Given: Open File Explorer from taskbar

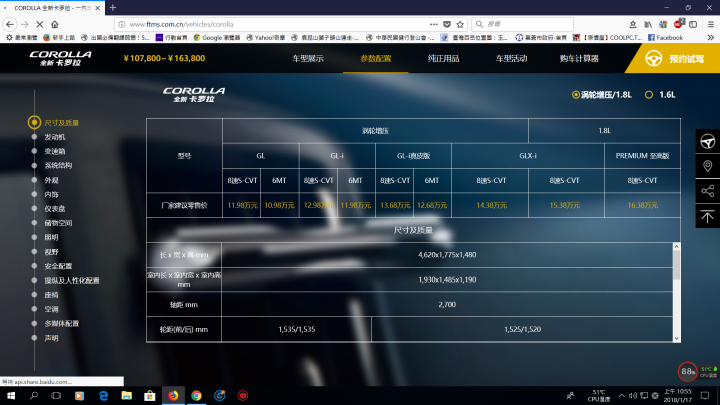Looking at the screenshot, I should click(x=126, y=395).
